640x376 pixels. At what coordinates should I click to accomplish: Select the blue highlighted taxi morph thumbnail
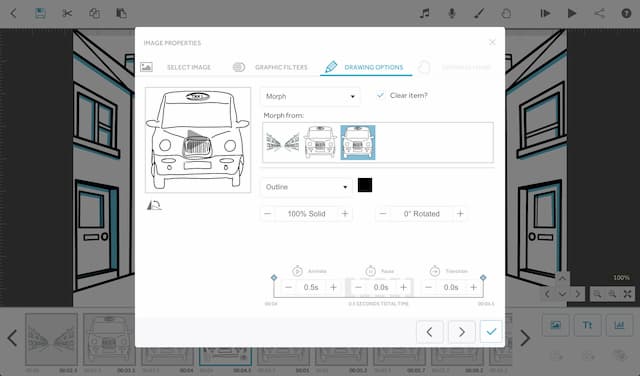(x=358, y=142)
